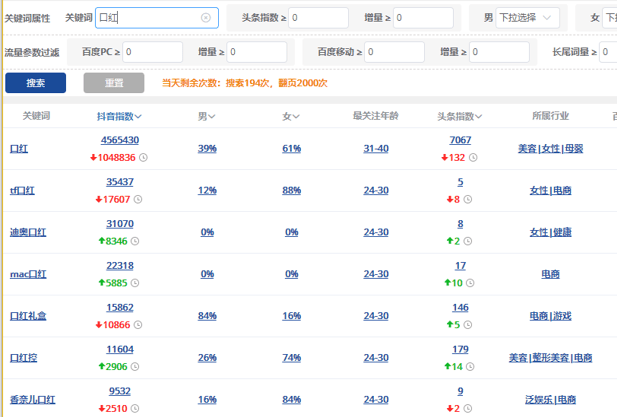Click 抖音指数 value 11604

120,349
